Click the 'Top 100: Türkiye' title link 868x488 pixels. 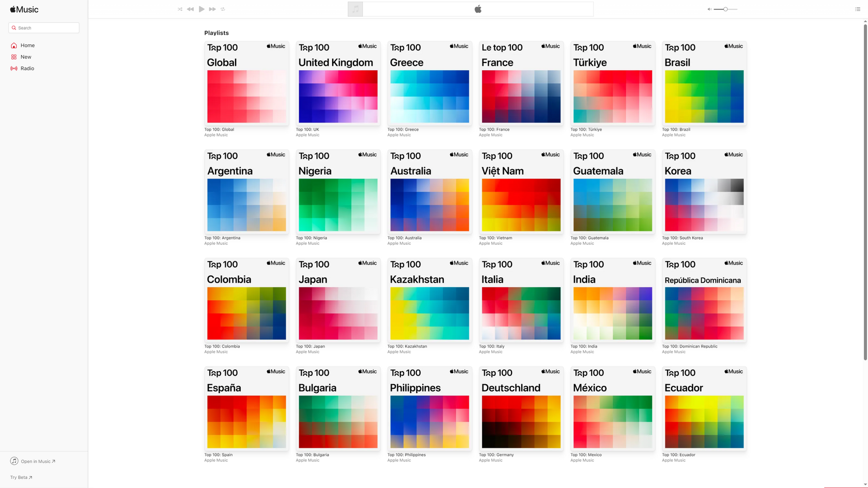(x=586, y=130)
